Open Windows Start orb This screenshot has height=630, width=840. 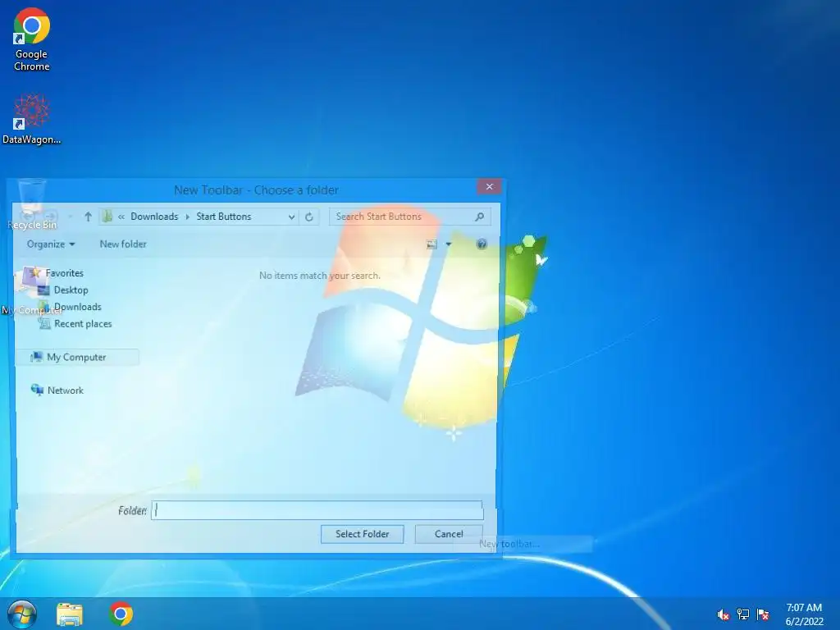(x=21, y=614)
